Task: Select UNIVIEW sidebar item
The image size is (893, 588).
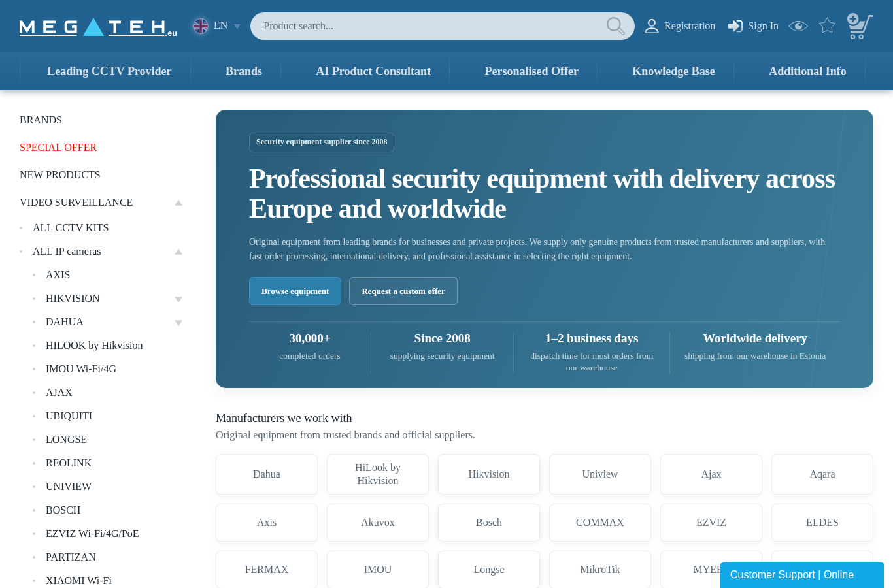Action: tap(69, 487)
